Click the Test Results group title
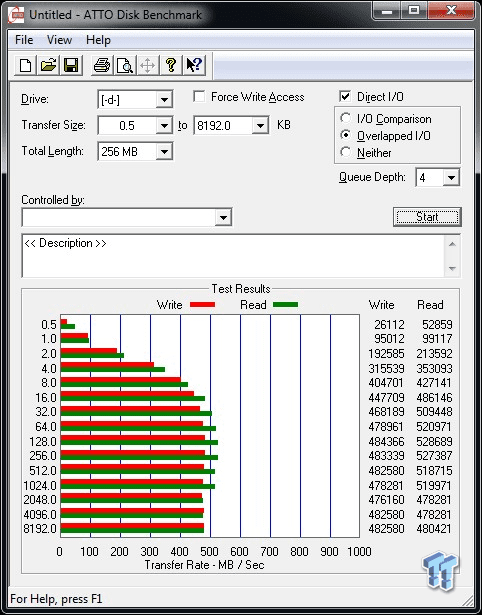482x615 pixels. (x=241, y=289)
